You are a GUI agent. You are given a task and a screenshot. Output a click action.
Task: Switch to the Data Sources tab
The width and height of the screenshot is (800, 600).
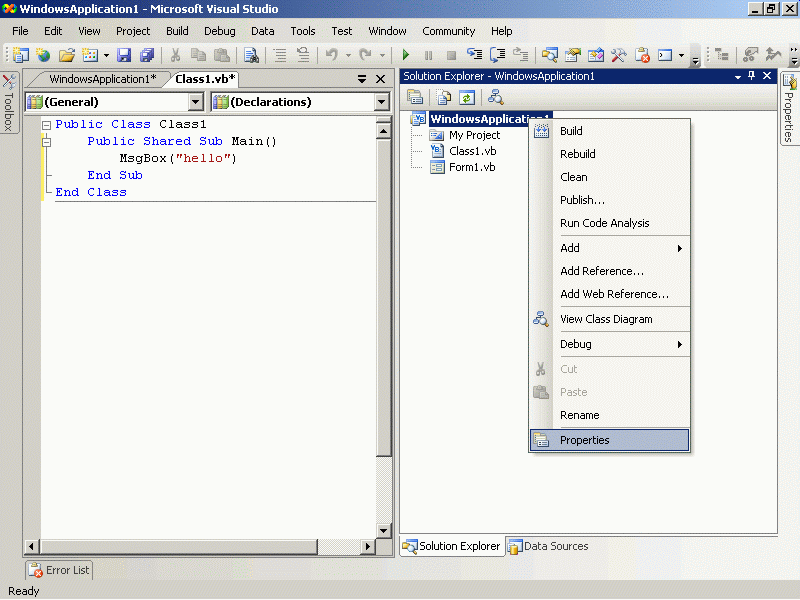pos(548,546)
